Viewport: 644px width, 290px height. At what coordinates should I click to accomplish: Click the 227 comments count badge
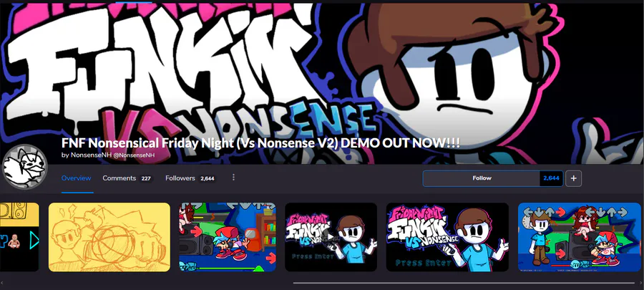(146, 179)
